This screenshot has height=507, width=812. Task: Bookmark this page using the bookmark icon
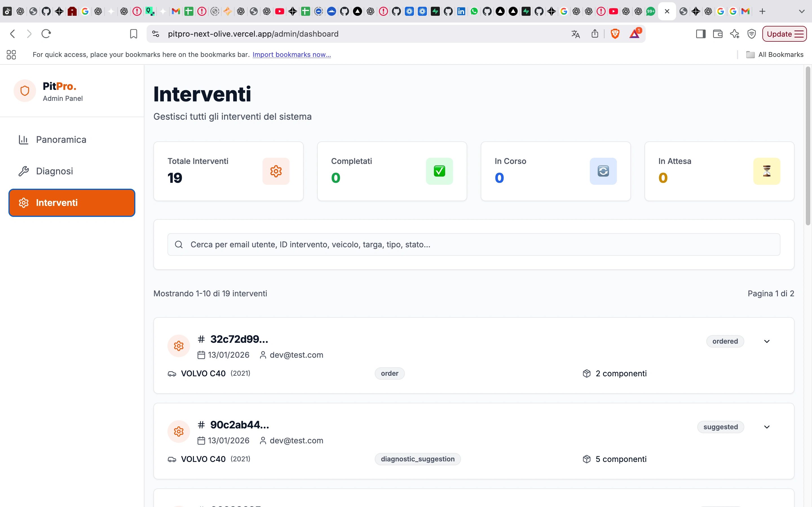(134, 34)
